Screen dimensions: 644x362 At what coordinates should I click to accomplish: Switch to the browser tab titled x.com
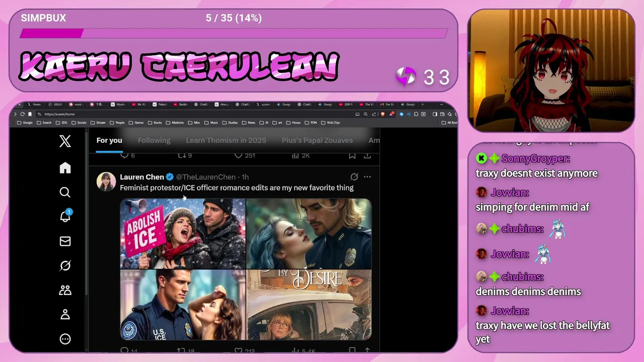264,105
